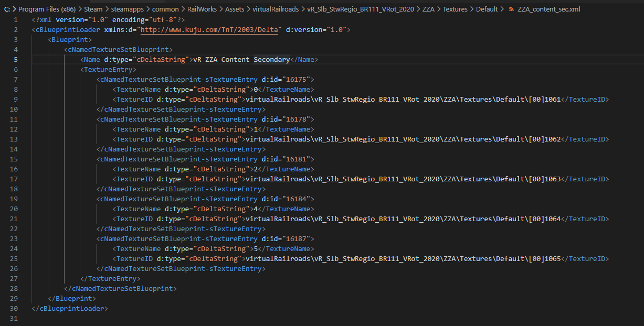Click line number 27 in the gutter

click(14, 279)
